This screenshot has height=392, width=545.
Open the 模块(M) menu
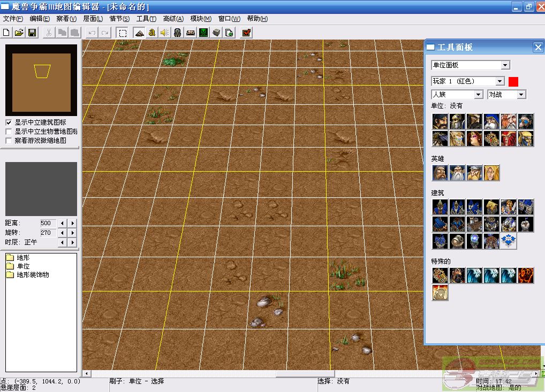point(201,19)
